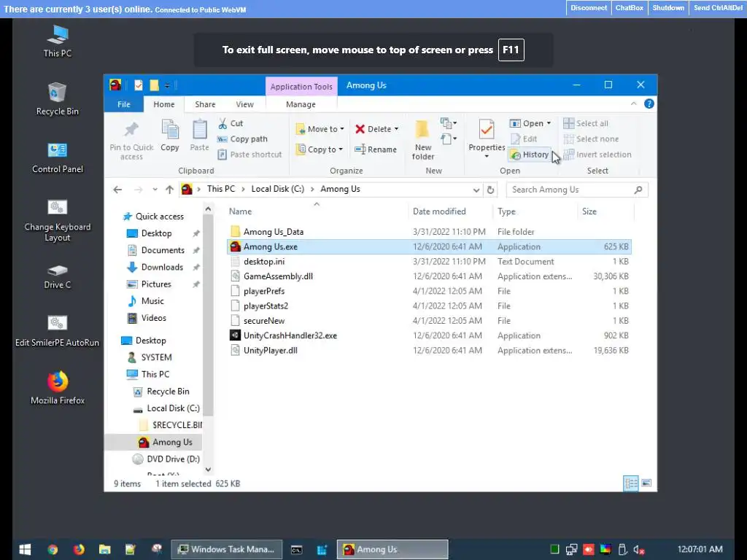Click the Edit button in Open group

[x=524, y=139]
